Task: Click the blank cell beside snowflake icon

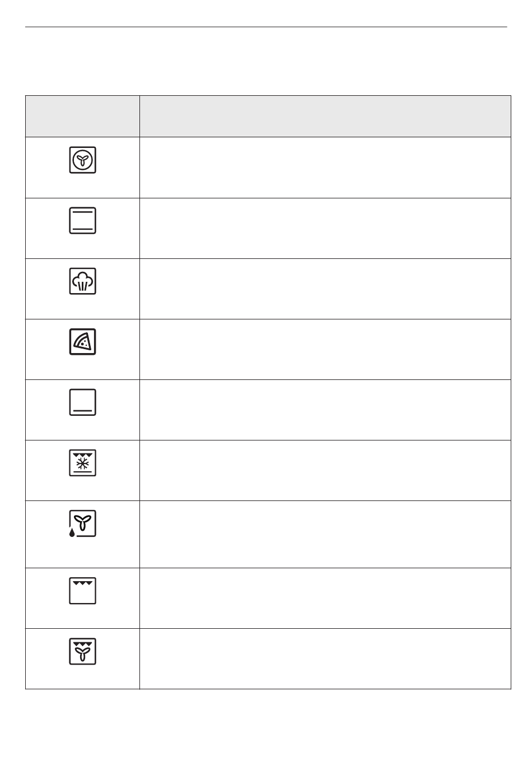Action: click(325, 471)
